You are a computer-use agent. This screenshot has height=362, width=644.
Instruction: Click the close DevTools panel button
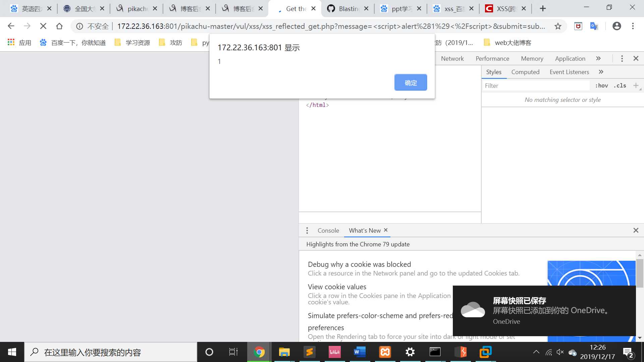point(636,58)
